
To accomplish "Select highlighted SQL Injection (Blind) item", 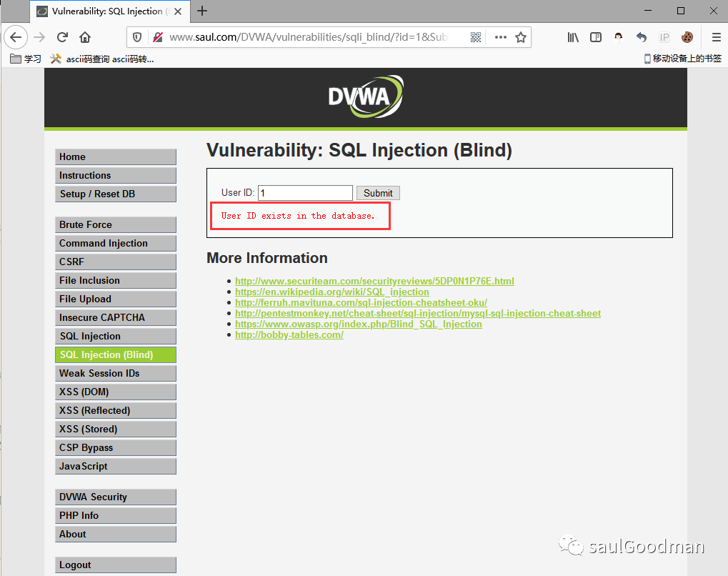I will point(116,354).
